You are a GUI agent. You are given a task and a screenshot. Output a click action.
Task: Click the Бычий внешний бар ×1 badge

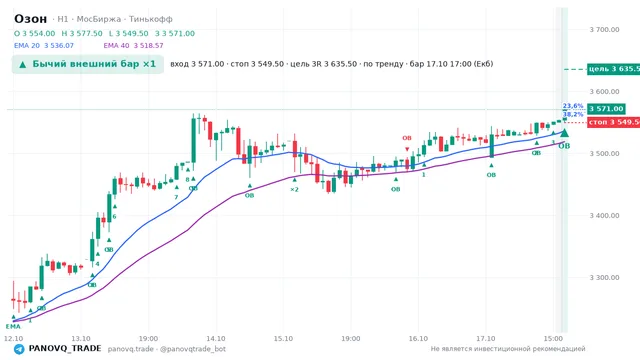point(88,64)
